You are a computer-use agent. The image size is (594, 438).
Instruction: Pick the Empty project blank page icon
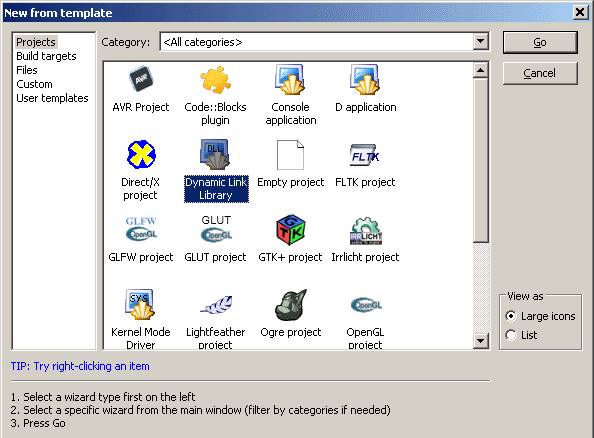coord(290,155)
